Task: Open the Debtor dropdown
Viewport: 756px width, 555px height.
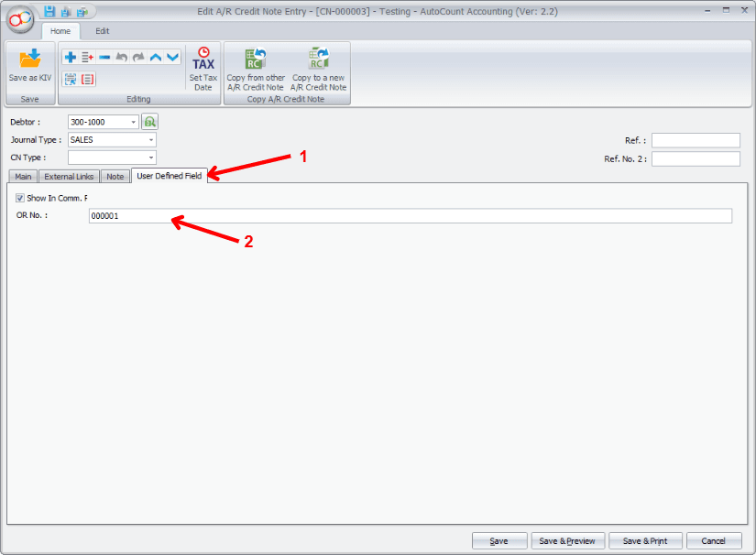Action: pos(134,122)
